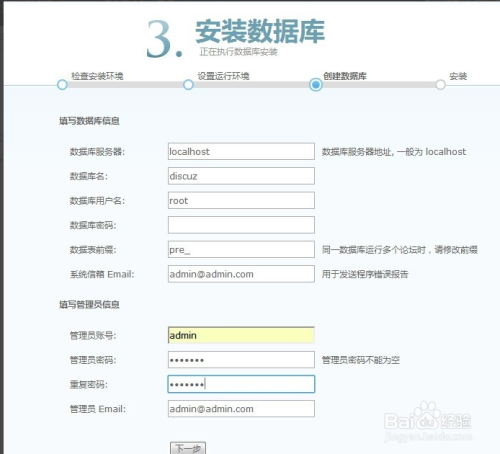Click the administrator account field containing admin
Image resolution: width=500 pixels, height=454 pixels.
(241, 335)
